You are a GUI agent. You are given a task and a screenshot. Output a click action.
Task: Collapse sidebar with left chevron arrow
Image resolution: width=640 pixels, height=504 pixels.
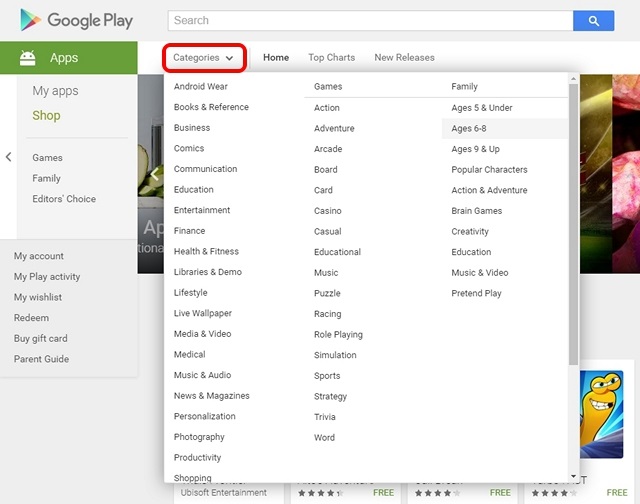[8, 157]
